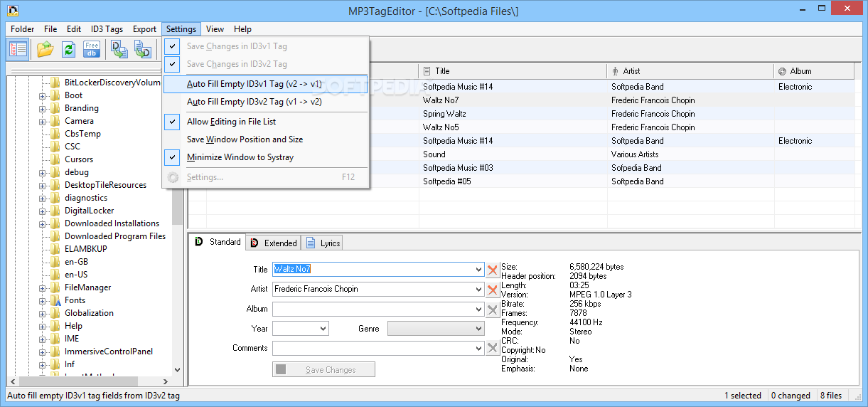Click the grey X beside Comments field
Screen dimensions: 868x407
tap(493, 348)
